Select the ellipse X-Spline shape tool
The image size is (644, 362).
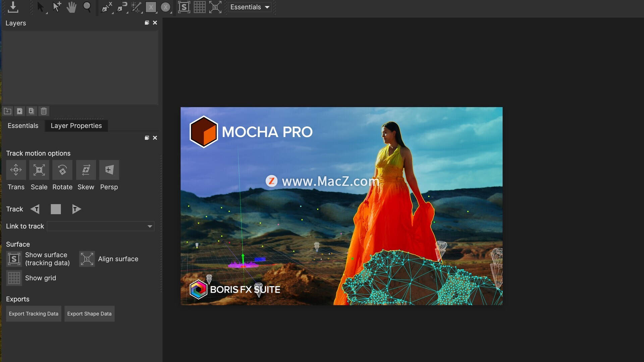pyautogui.click(x=166, y=7)
